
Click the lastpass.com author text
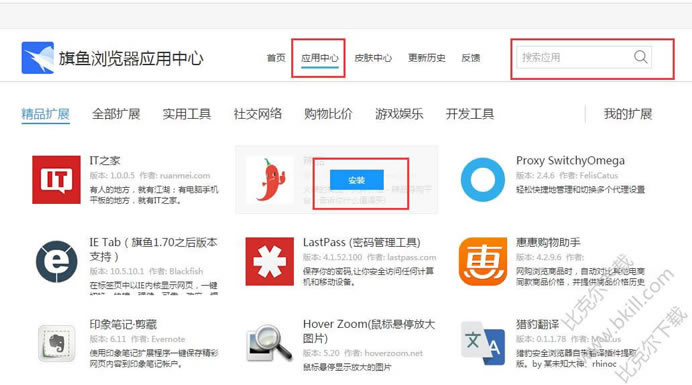[411, 257]
